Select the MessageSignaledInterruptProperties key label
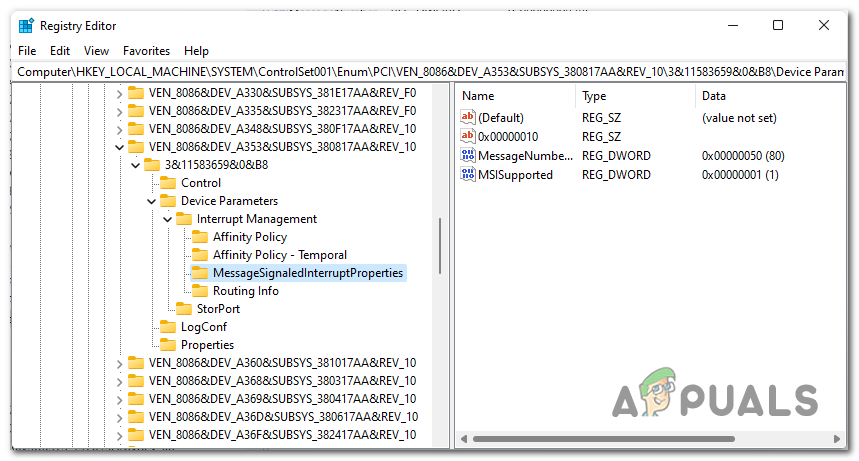This screenshot has height=461, width=859. (x=308, y=273)
